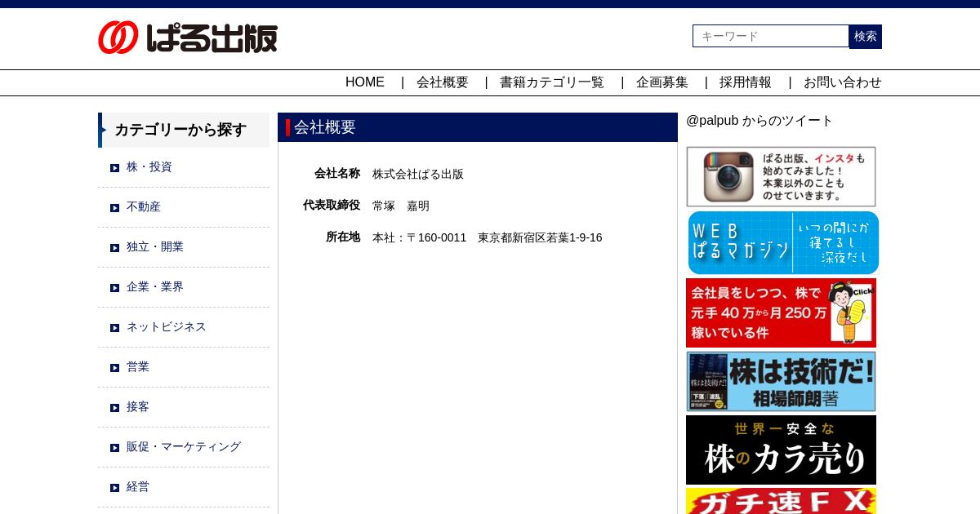980x514 pixels.
Task: Open the 株のカラ売り banner
Action: coord(781,450)
